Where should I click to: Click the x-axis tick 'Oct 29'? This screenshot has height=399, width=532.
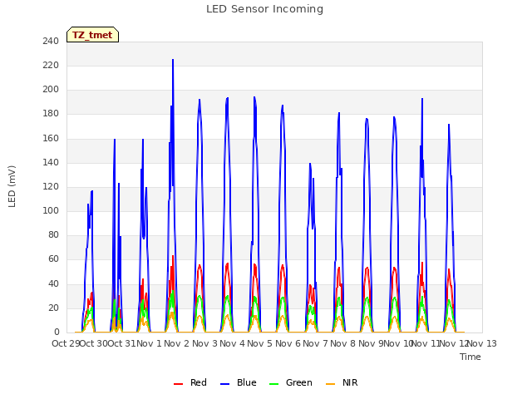(x=66, y=343)
